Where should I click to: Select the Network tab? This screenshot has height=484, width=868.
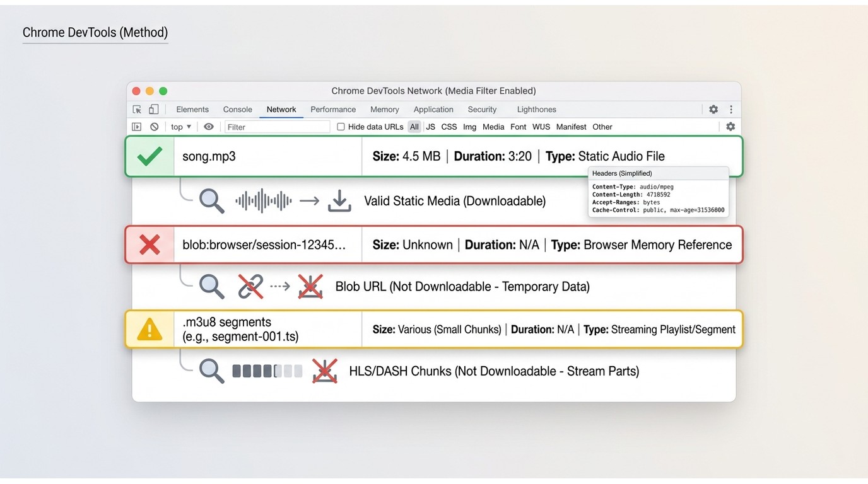point(281,110)
